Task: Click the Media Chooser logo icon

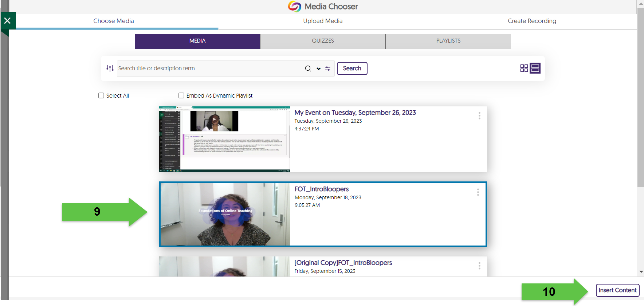Action: [294, 6]
